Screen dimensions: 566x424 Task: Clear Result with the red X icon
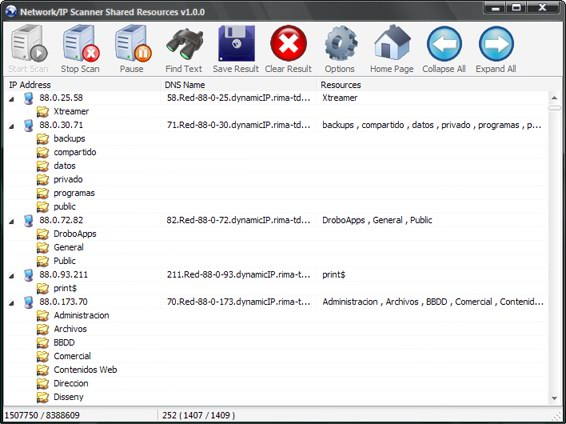click(288, 43)
